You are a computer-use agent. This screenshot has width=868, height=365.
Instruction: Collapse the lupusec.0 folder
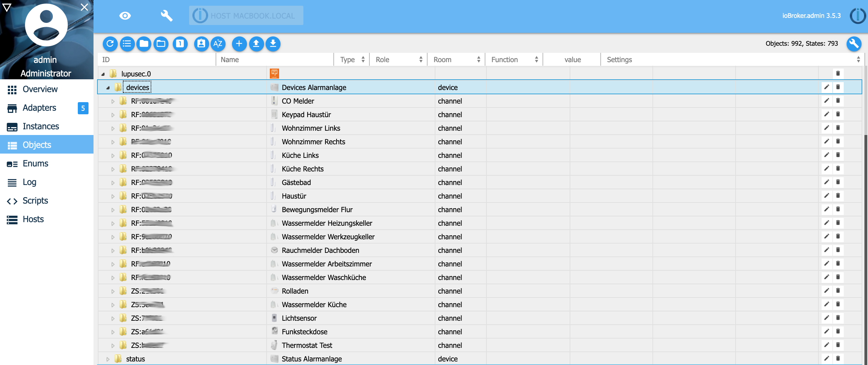pyautogui.click(x=103, y=74)
